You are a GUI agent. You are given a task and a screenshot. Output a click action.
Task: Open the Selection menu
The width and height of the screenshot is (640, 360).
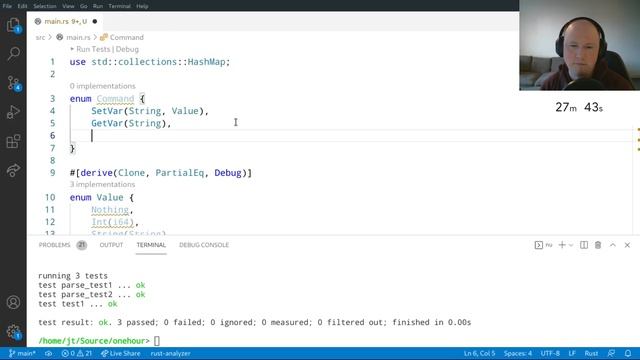44,6
